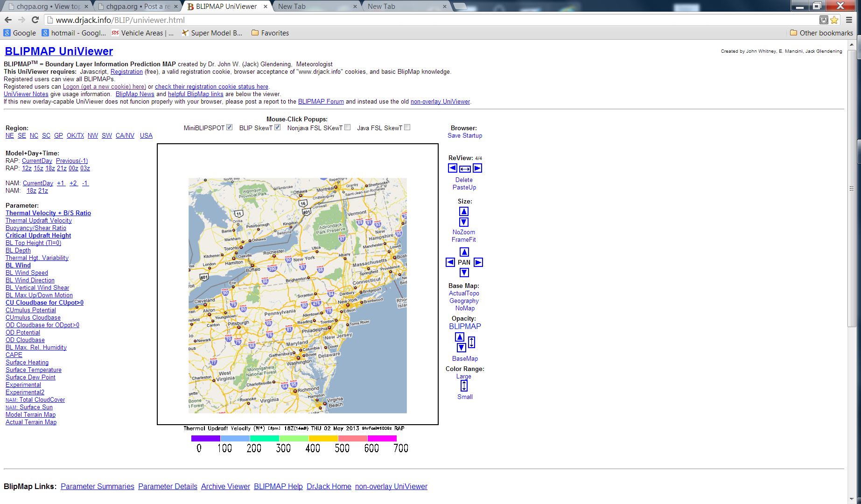Advance to the next ReView image

point(477,168)
